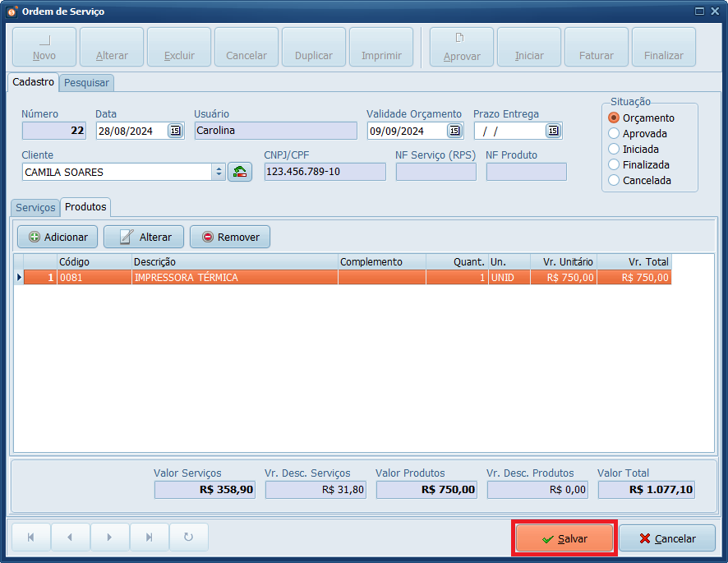Refresh the records with the reload icon

pos(189,538)
